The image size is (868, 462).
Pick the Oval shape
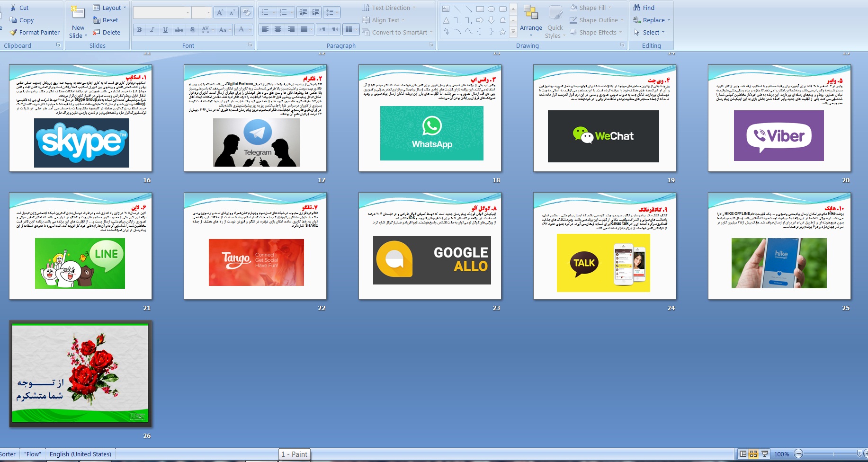tap(491, 9)
